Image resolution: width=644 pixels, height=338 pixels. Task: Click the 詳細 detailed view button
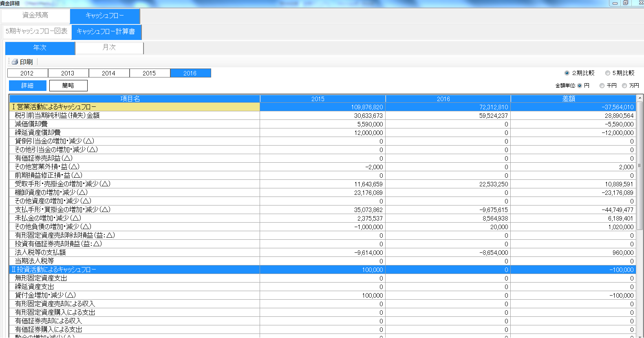[x=28, y=86]
